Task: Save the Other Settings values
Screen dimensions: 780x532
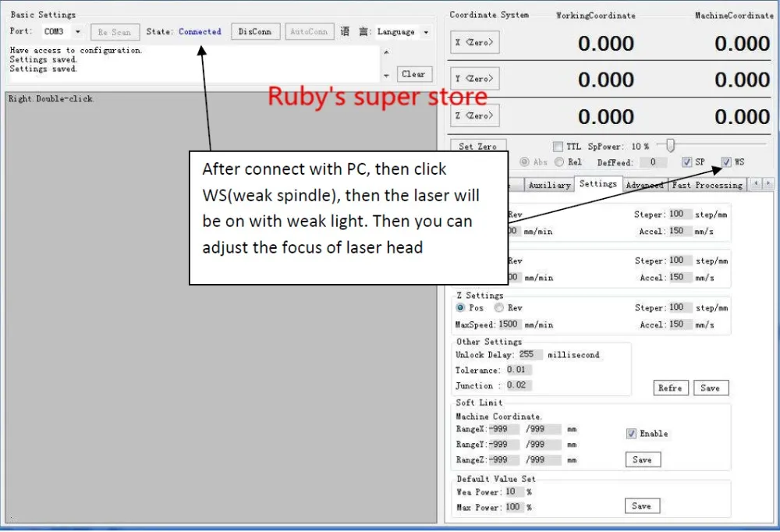Action: point(711,388)
